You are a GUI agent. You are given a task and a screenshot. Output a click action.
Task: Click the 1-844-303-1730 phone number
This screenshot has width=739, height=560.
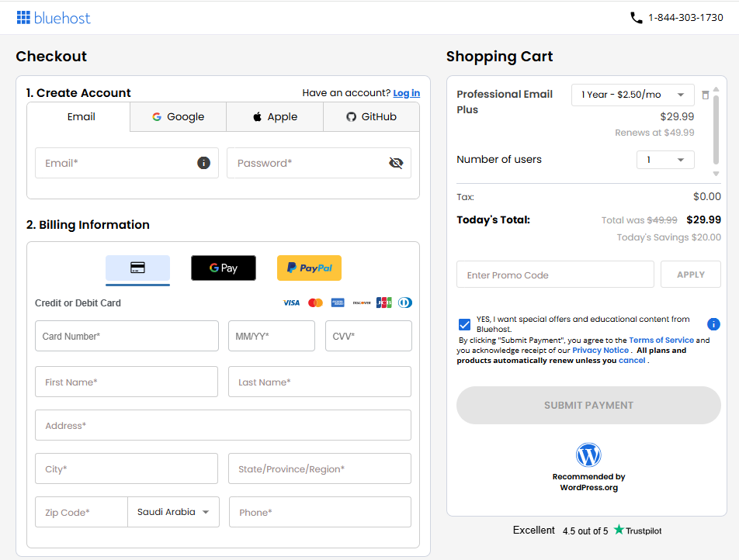(685, 18)
